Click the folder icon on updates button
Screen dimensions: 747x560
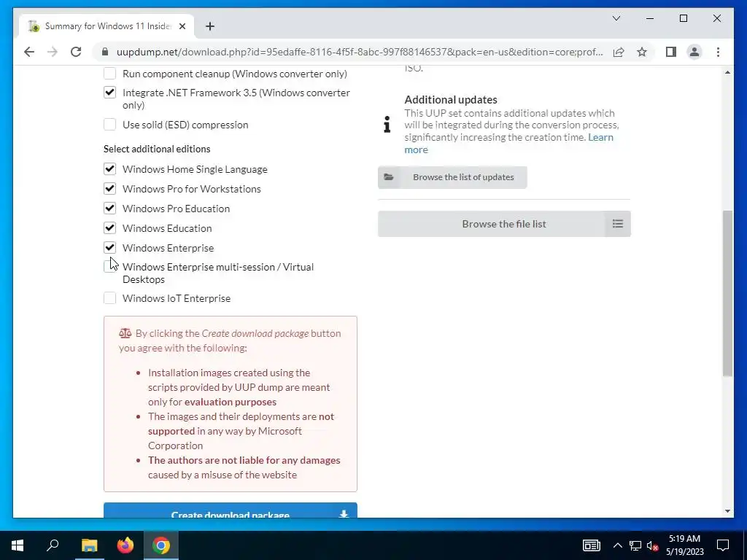tap(389, 177)
